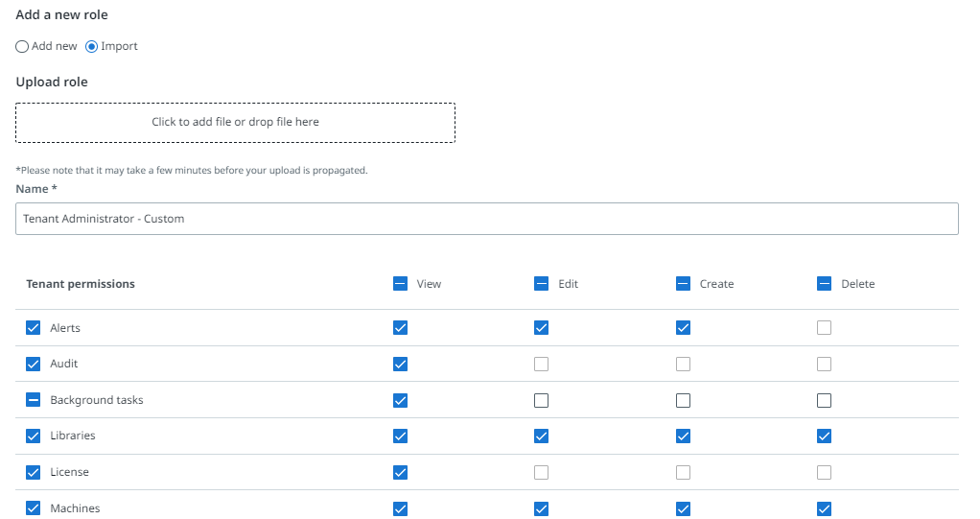Click the role Name text field

(x=487, y=219)
